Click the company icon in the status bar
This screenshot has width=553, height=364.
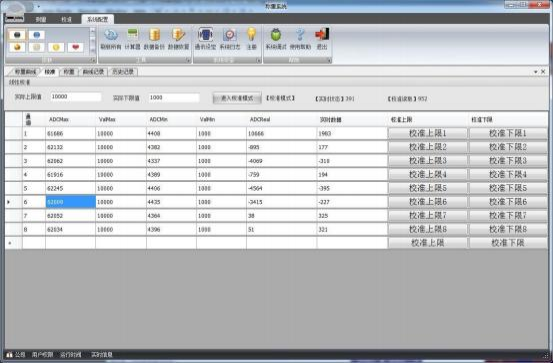(9, 355)
